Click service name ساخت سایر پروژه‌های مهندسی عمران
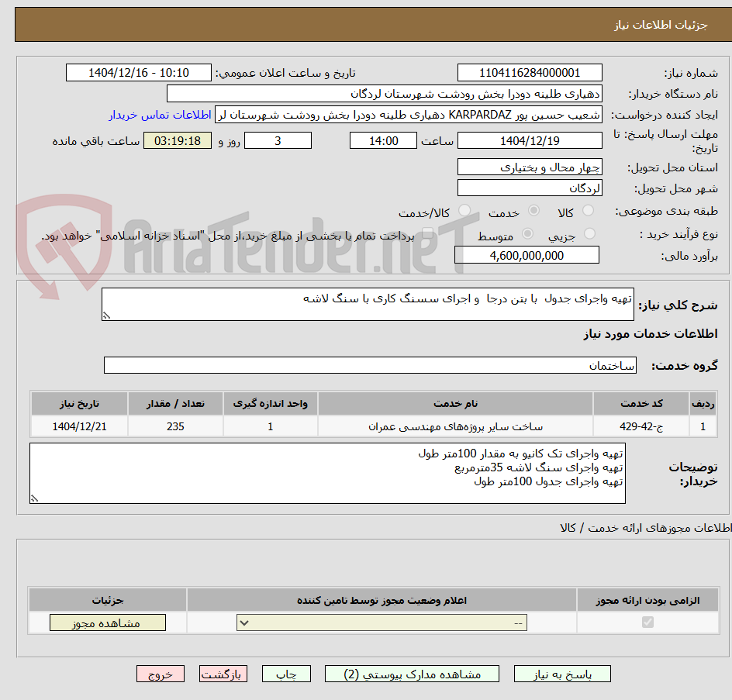Image resolution: width=732 pixels, height=700 pixels. (456, 426)
